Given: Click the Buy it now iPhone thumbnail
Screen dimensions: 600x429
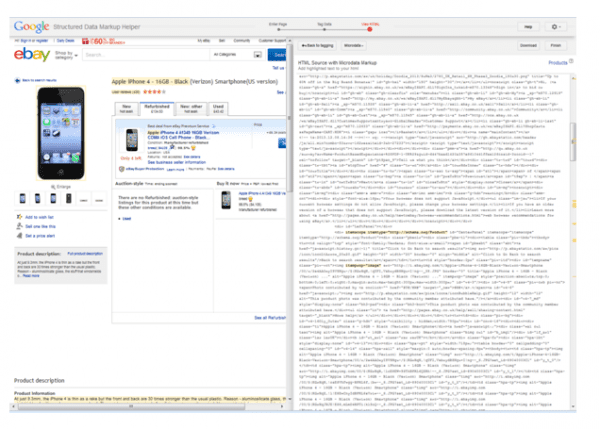Looking at the screenshot, I should (x=226, y=200).
